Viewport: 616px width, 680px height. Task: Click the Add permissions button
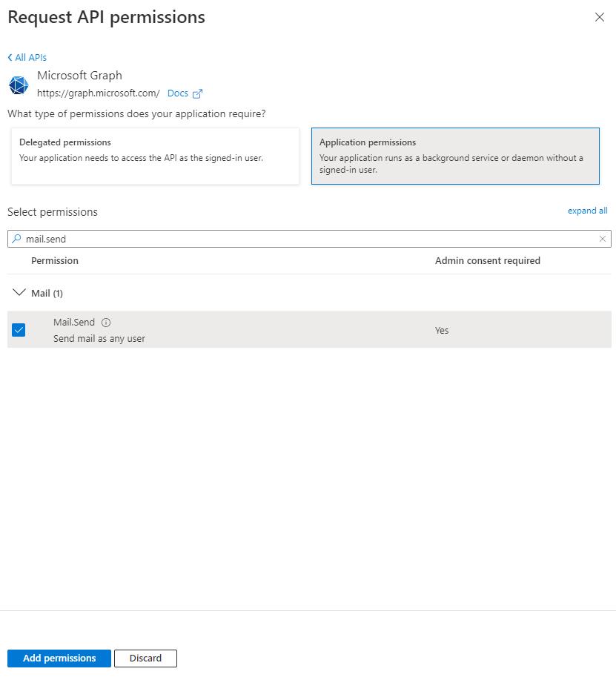59,658
